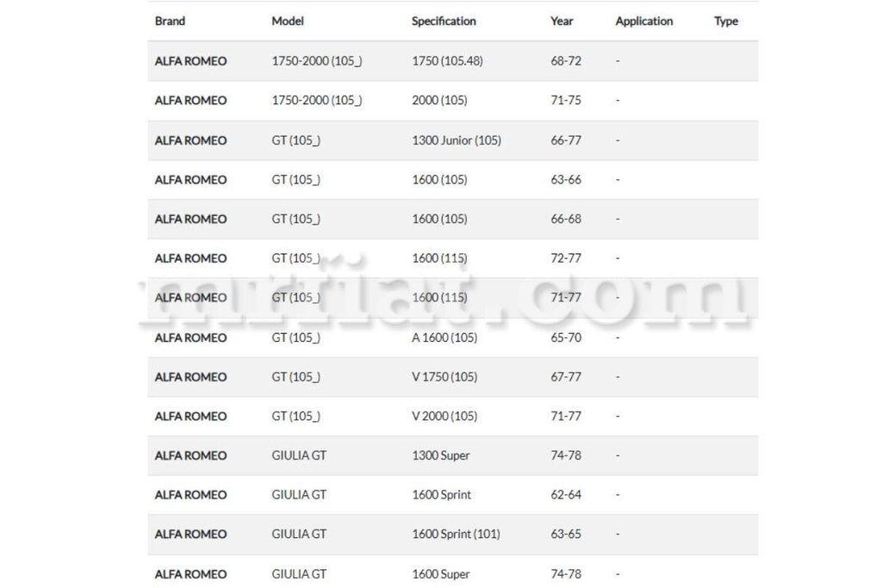882x588 pixels.
Task: Select the V 2000 (105) specification cell
Action: click(x=444, y=416)
